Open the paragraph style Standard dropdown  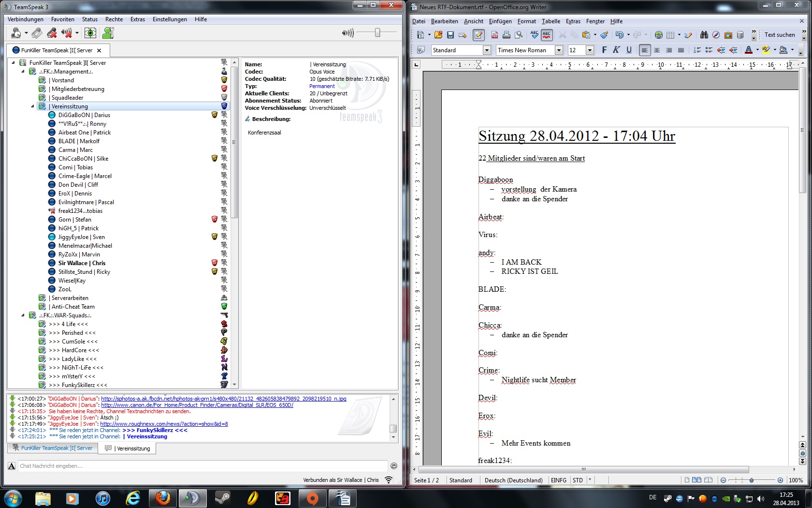487,50
